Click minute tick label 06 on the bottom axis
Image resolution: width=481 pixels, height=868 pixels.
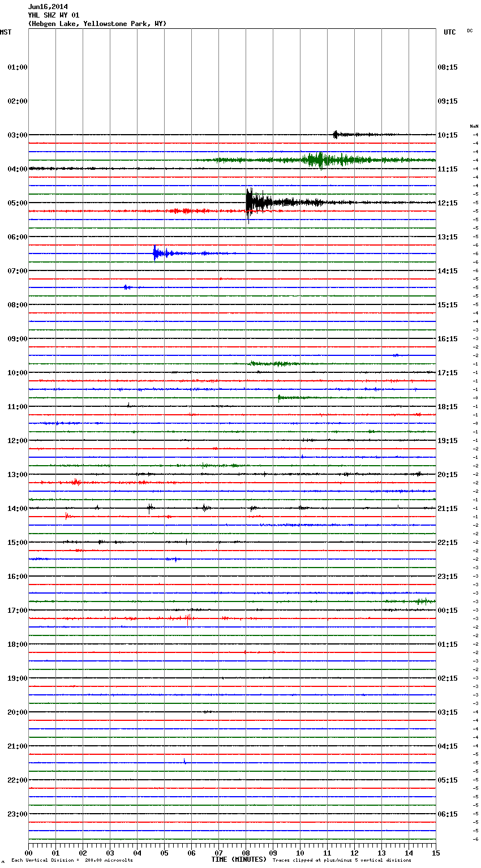pos(191,853)
